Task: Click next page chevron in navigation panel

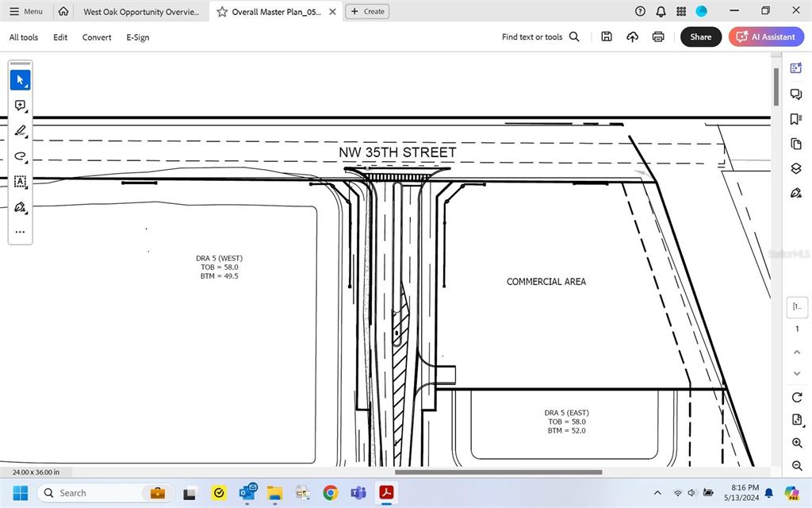Action: click(796, 373)
